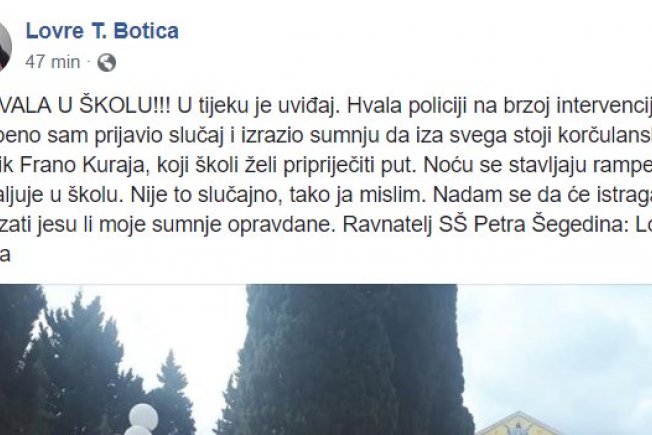Click the public globe privacy icon

[x=107, y=62]
